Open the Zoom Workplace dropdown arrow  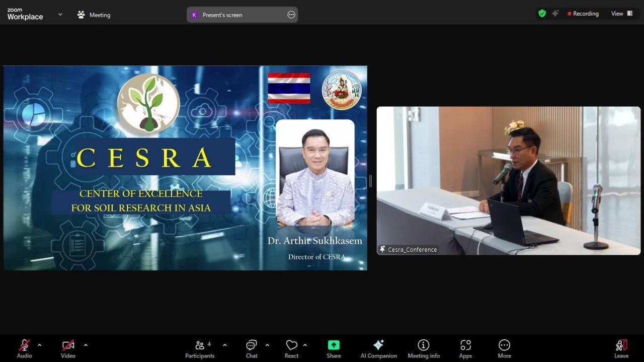(x=60, y=14)
